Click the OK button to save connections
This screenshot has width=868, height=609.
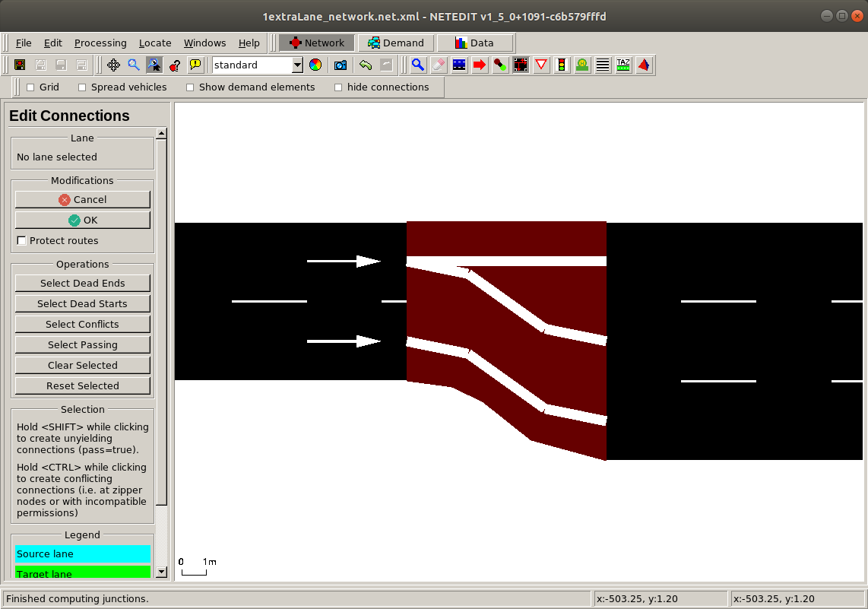click(82, 220)
